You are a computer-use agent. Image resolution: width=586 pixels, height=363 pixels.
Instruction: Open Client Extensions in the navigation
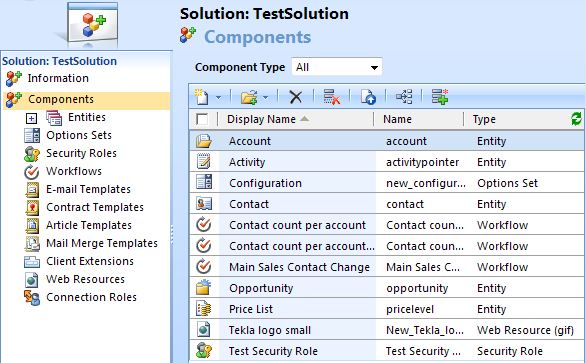click(x=90, y=261)
